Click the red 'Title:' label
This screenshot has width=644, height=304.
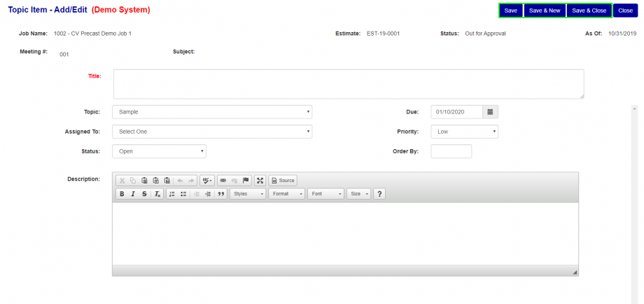(94, 76)
